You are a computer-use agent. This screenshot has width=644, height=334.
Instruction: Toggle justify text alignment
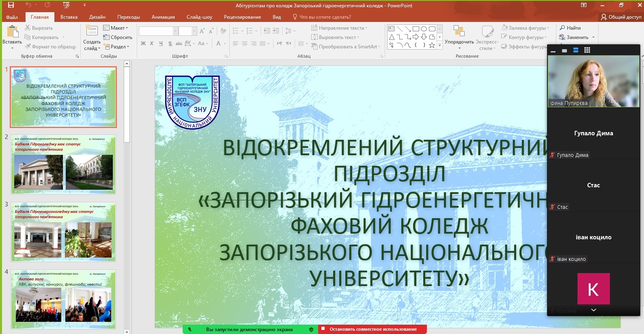click(x=263, y=43)
